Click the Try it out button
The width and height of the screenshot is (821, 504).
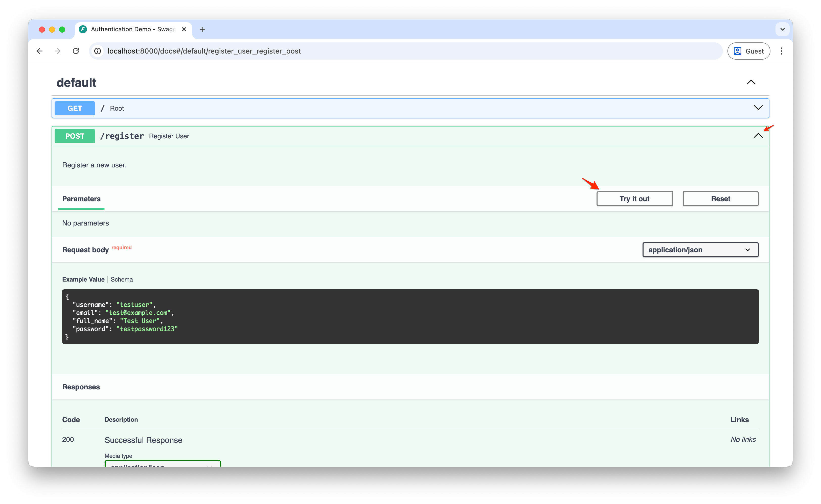[x=634, y=199]
